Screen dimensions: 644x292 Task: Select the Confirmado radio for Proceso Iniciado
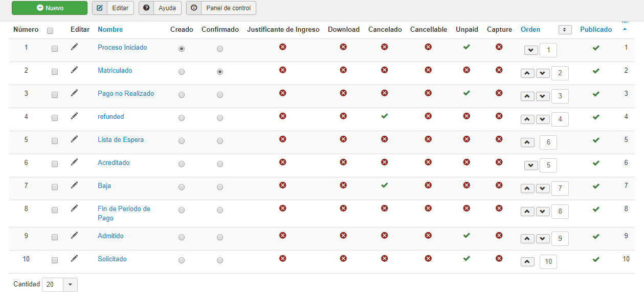pos(220,49)
